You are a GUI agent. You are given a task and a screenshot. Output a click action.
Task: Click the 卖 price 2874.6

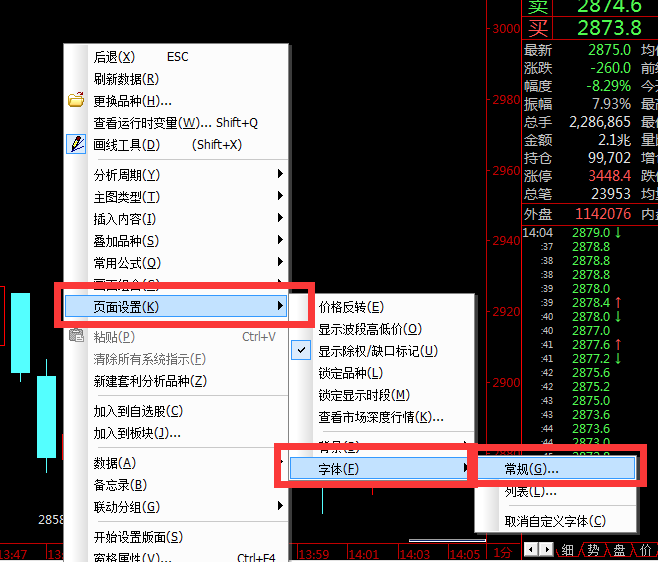point(609,6)
